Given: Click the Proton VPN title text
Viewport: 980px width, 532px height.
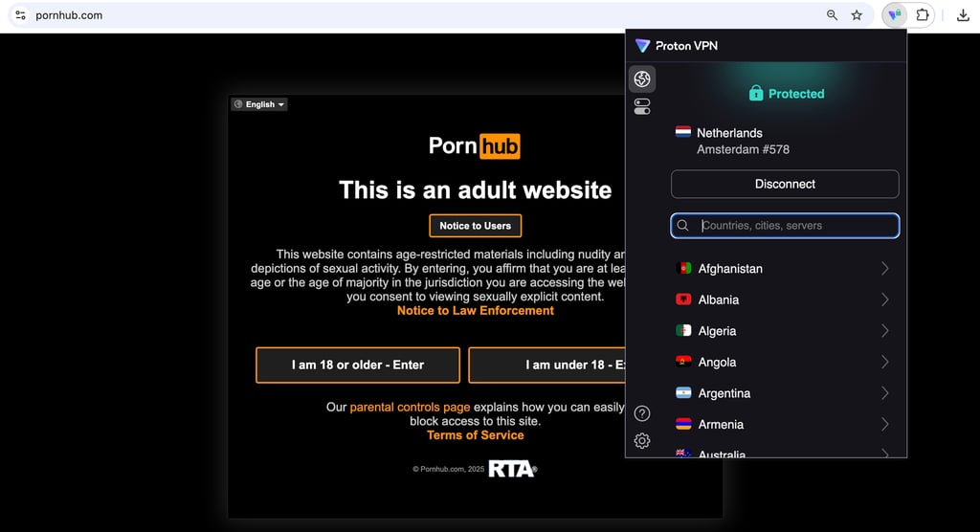Looking at the screenshot, I should [x=686, y=46].
